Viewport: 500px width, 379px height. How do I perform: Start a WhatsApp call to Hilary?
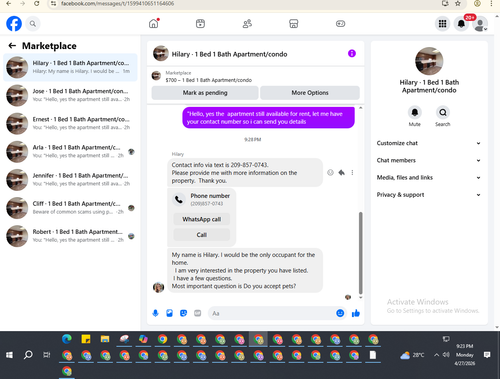pyautogui.click(x=202, y=219)
